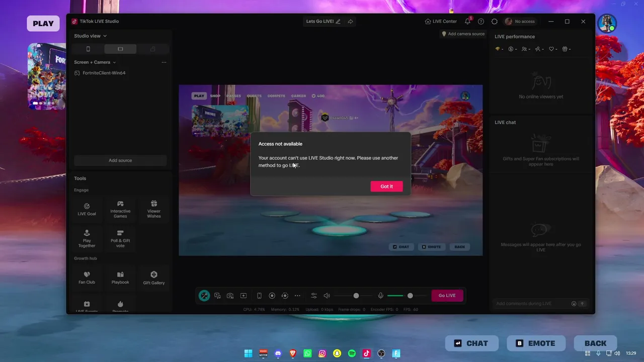Image resolution: width=644 pixels, height=362 pixels.
Task: Open scene options three-dot menu
Action: 164,62
